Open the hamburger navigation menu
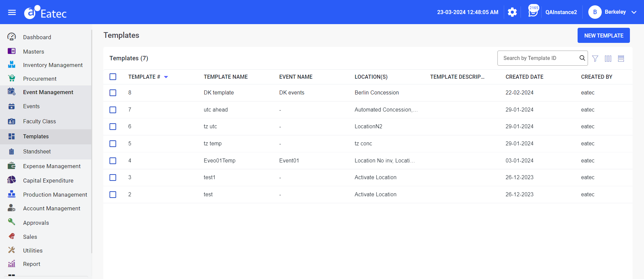Screen dimensions: 644x279 [x=12, y=12]
